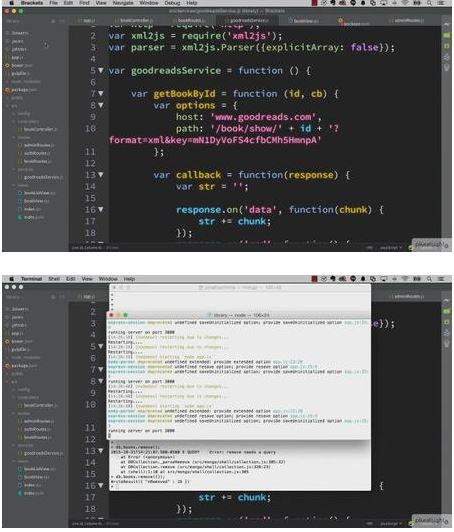
Task: Open green-icon index.jade in Brackets-focused frame sidebar
Action: (x=32, y=217)
